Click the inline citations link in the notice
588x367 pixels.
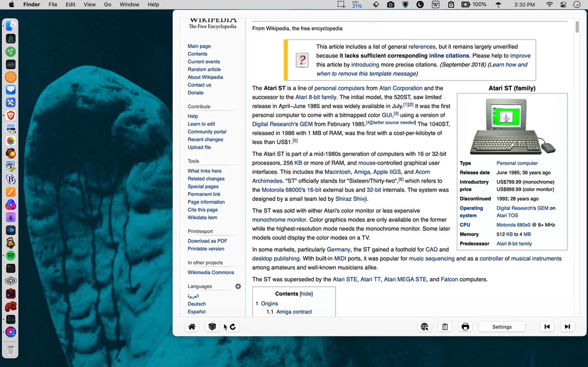coord(449,56)
